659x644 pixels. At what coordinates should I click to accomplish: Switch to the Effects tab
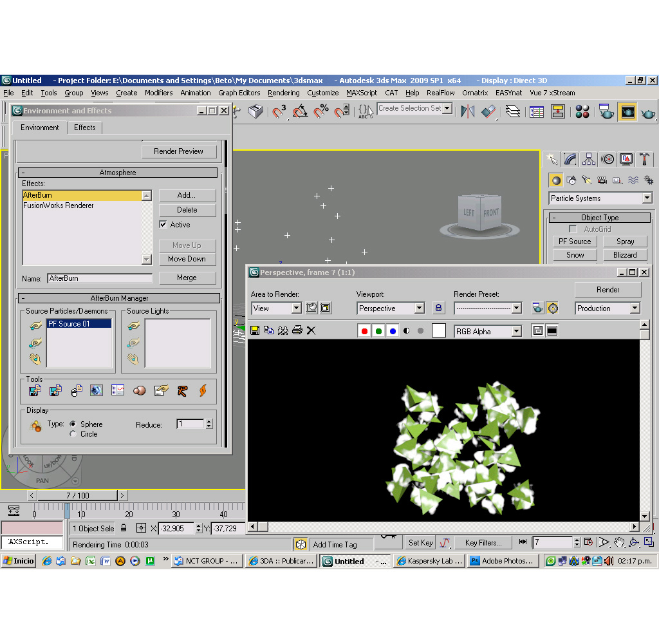tap(84, 128)
